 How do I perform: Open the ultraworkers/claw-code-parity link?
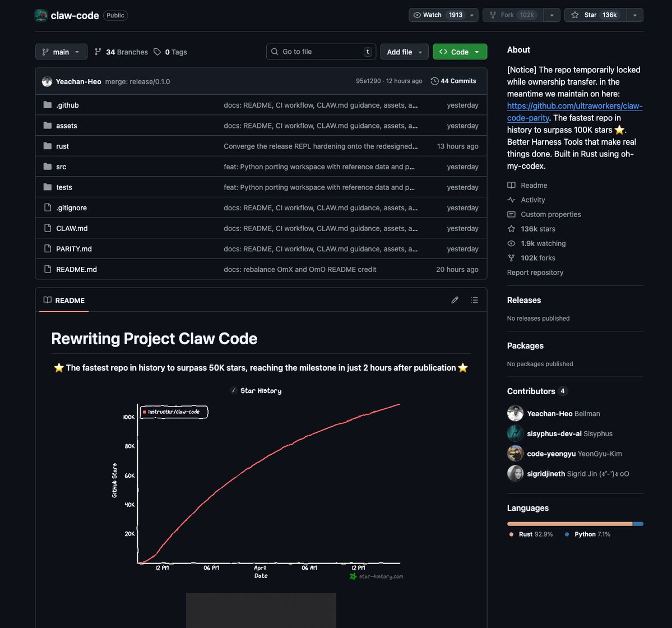click(574, 112)
